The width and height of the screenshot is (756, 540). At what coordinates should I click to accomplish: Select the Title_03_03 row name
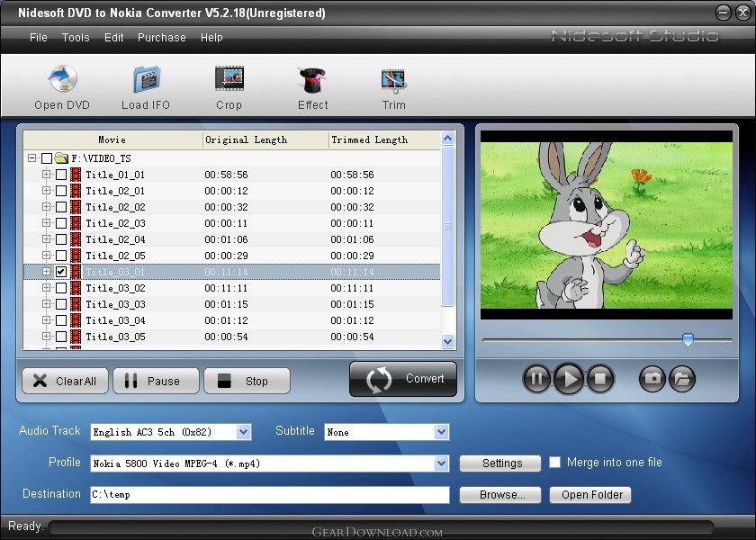point(115,304)
